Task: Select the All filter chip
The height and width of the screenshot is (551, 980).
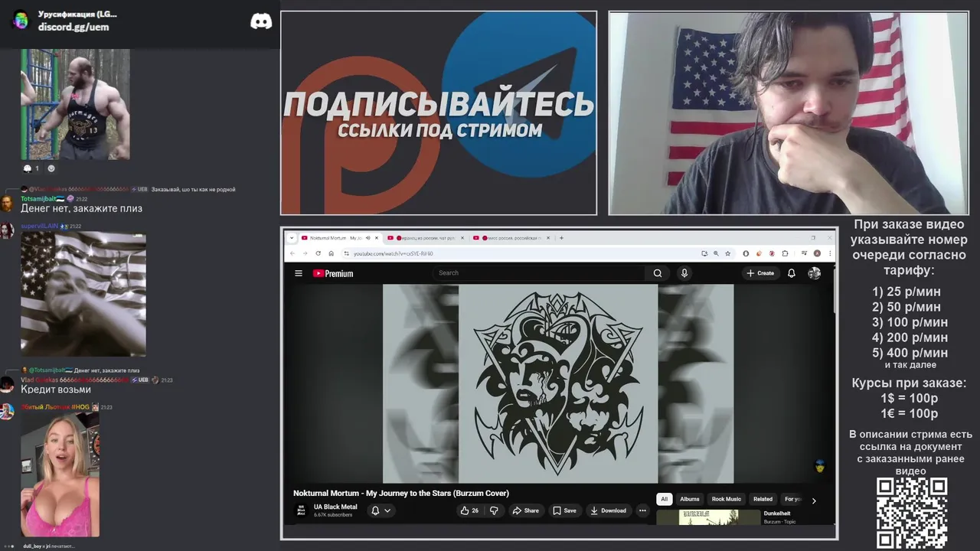Action: coord(664,499)
